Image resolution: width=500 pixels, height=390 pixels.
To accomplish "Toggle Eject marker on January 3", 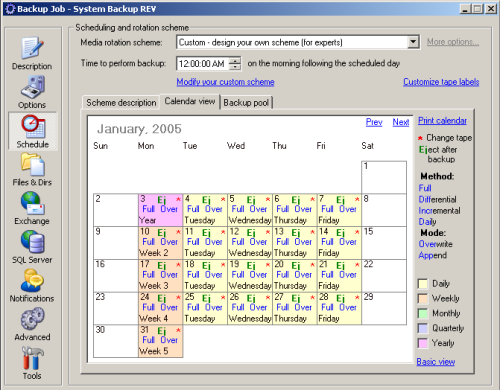I will [162, 199].
